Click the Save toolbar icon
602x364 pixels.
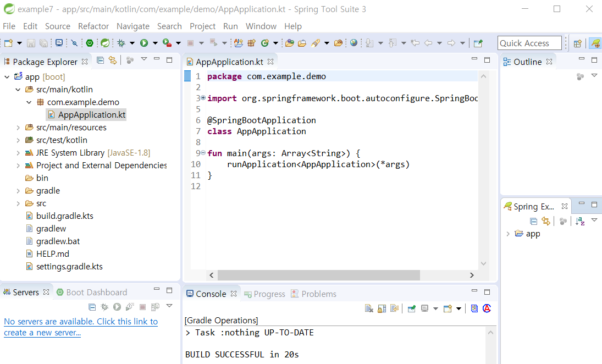pos(31,43)
